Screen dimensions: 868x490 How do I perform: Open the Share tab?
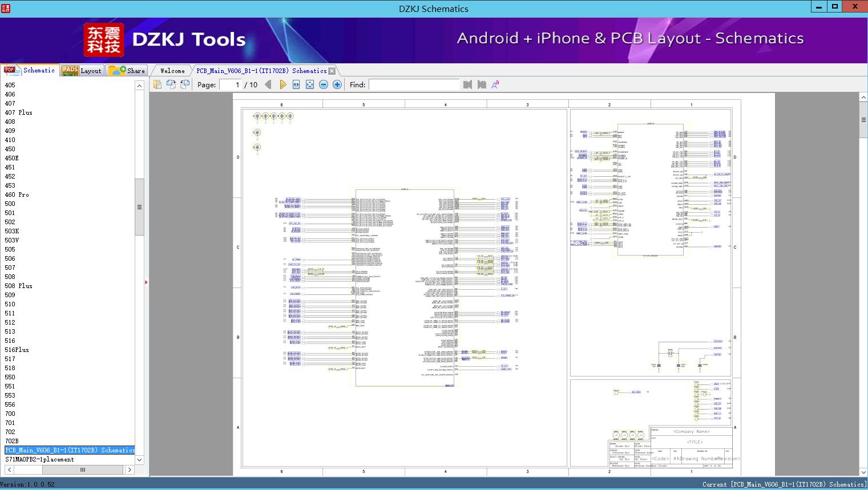click(x=127, y=70)
